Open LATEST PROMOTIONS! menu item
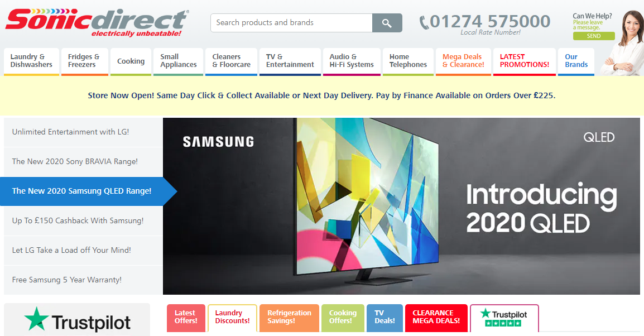 click(x=525, y=61)
